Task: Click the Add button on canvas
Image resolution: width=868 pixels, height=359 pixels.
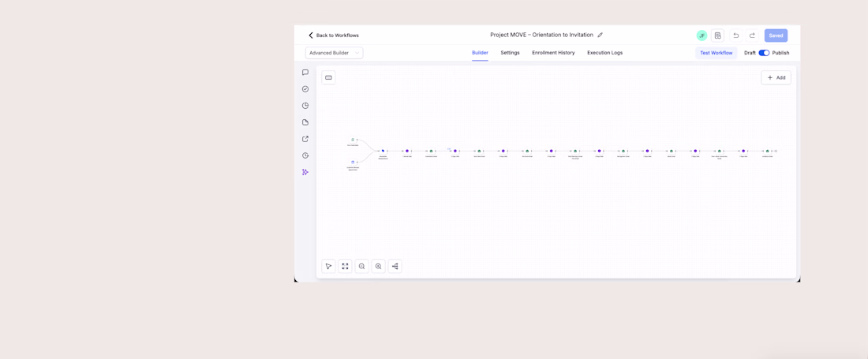Action: point(776,77)
